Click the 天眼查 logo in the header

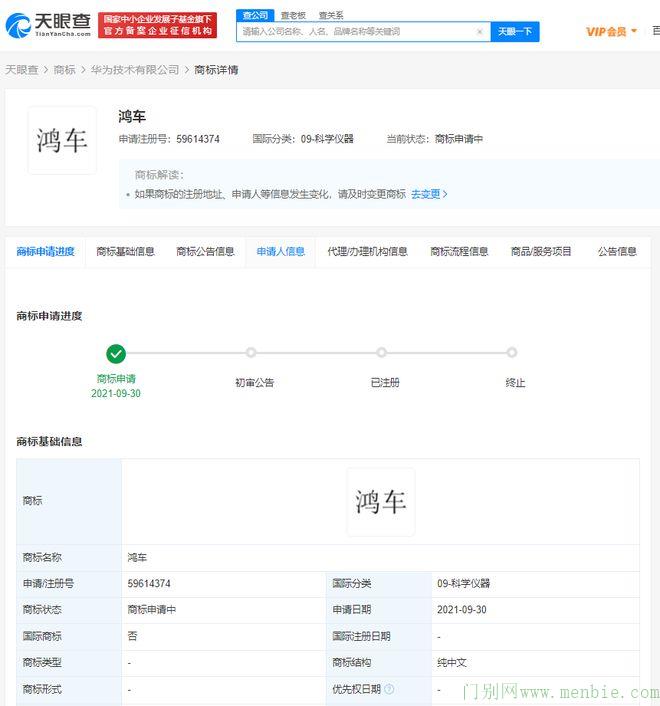click(x=47, y=24)
